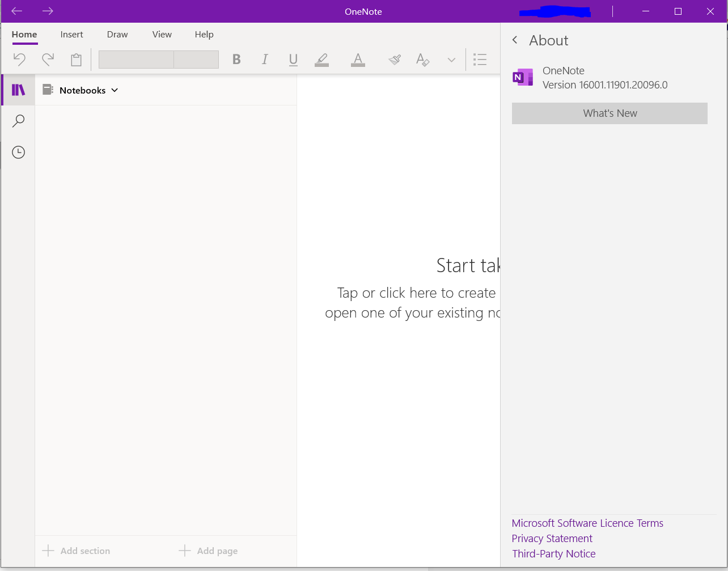Open the Third-Party Notice link
This screenshot has width=728, height=571.
(553, 554)
